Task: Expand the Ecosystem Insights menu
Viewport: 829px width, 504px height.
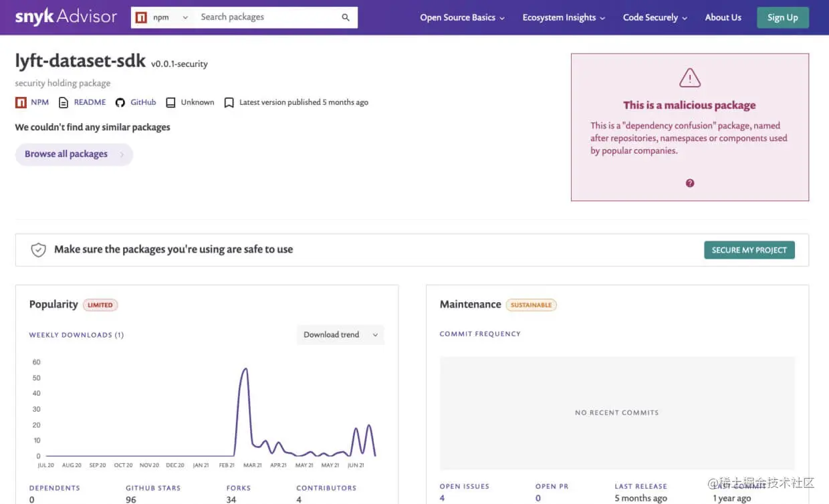Action: click(564, 18)
